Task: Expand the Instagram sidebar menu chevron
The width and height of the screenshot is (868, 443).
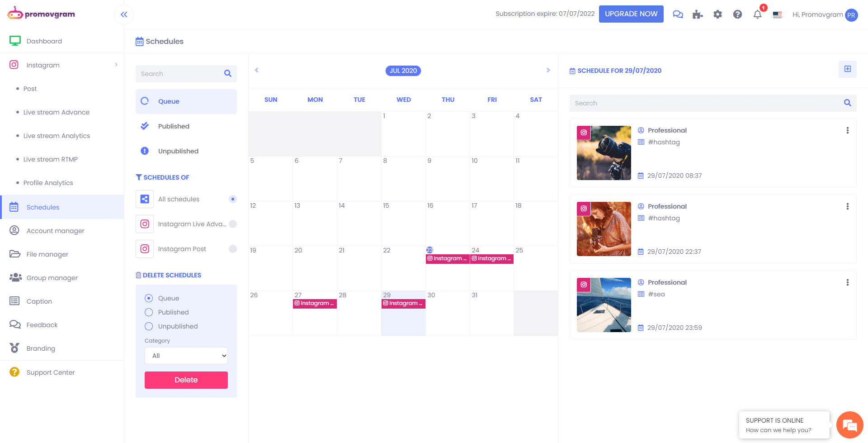Action: pos(116,65)
